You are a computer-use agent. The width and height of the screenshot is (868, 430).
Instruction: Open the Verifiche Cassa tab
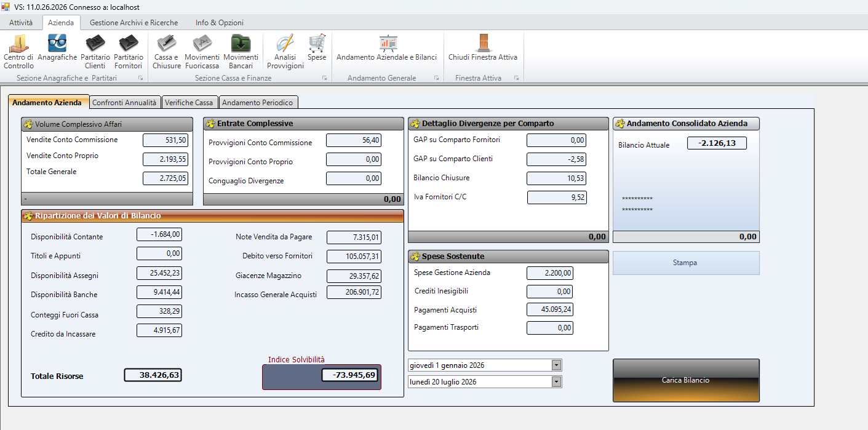click(x=189, y=103)
